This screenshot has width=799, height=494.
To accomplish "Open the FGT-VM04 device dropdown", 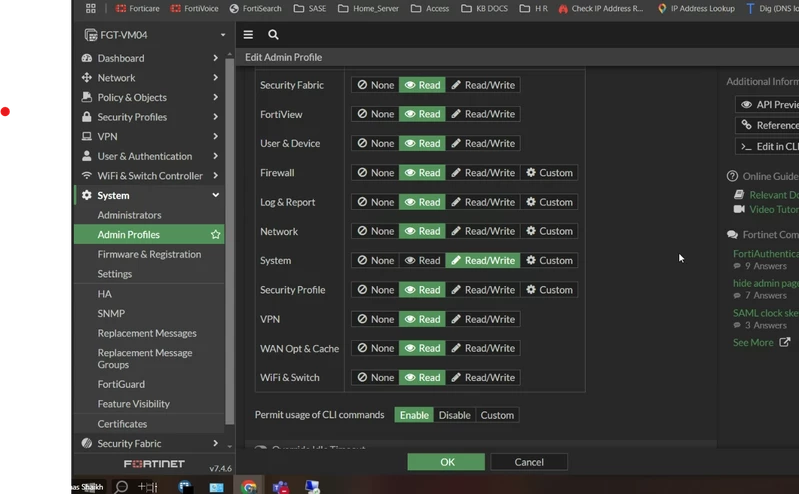I will [223, 35].
